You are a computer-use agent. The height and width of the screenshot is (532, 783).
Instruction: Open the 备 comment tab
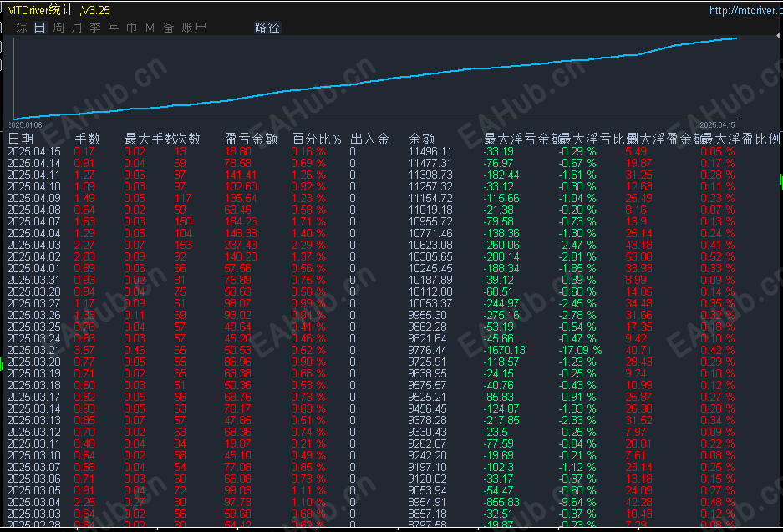[168, 28]
